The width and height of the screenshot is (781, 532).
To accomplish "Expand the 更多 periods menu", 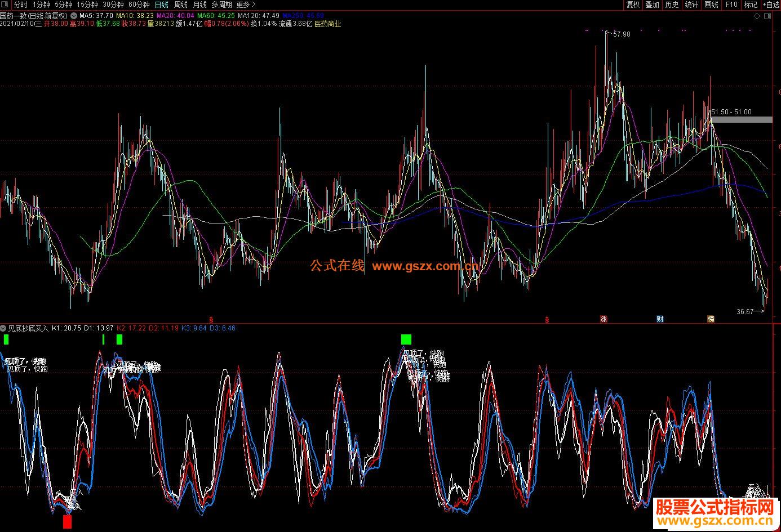I will click(x=246, y=5).
